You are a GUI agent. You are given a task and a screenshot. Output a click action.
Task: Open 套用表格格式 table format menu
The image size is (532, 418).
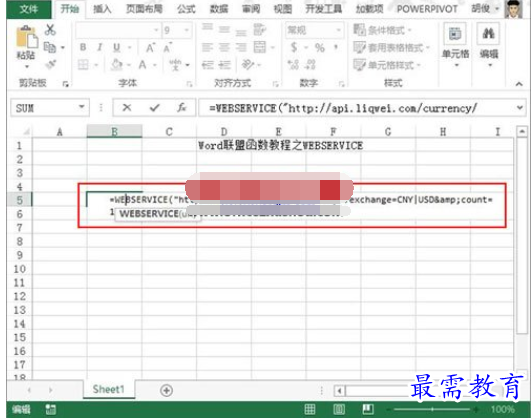(391, 48)
